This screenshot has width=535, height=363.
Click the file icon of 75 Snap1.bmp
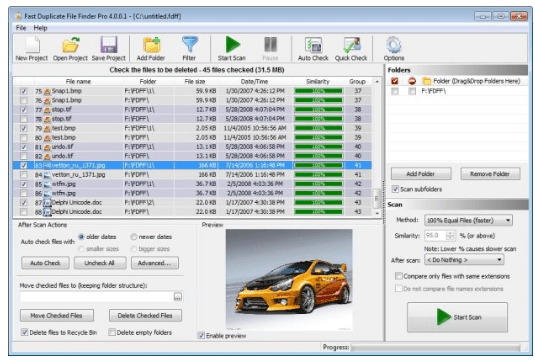[x=47, y=91]
